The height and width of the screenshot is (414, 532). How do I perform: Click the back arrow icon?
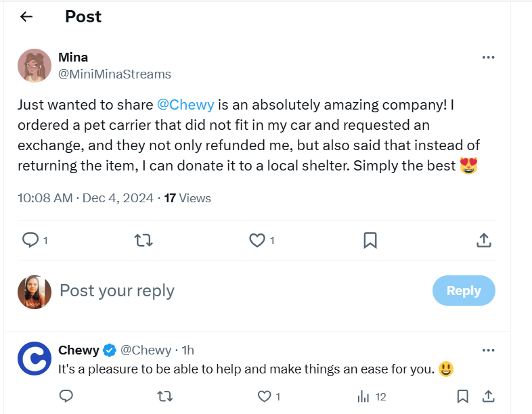point(26,17)
